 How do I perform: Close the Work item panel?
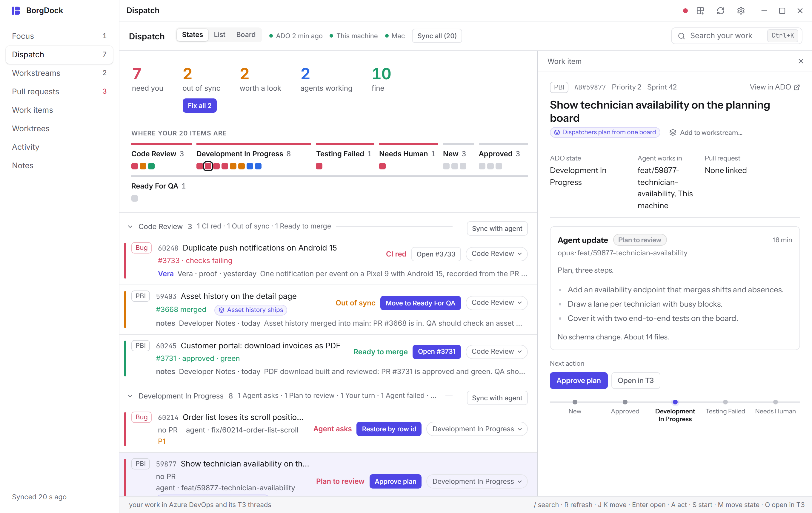[x=801, y=61]
